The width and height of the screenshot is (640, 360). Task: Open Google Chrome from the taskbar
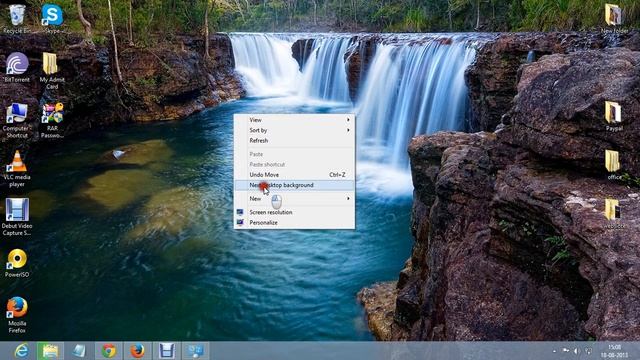click(109, 351)
